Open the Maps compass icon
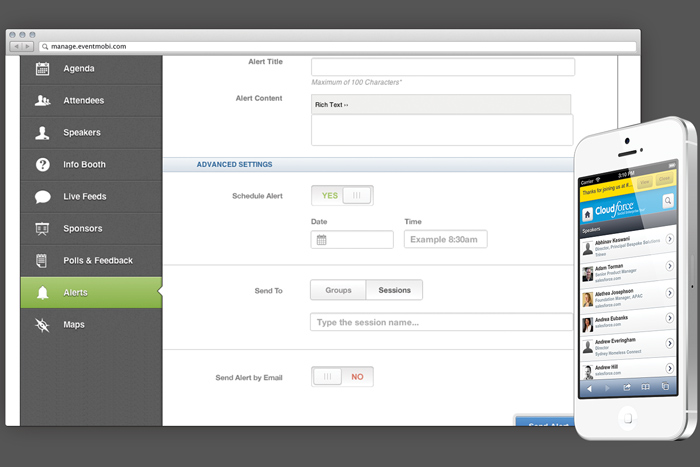 pos(42,325)
